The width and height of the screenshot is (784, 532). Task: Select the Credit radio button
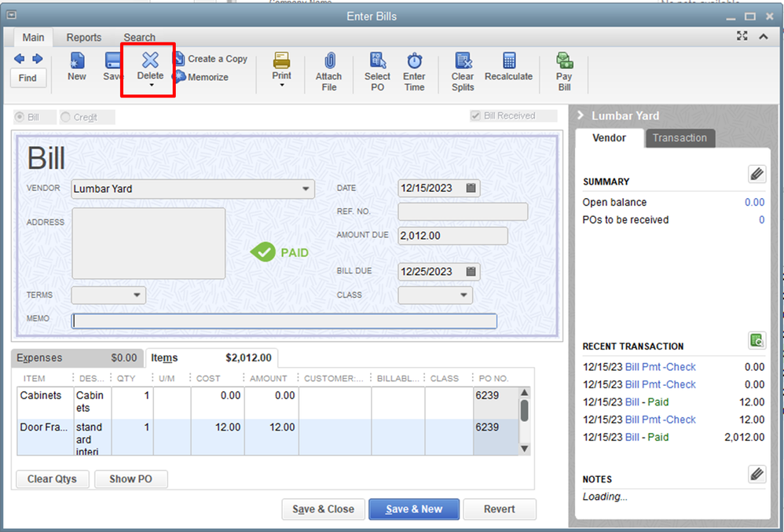[x=65, y=117]
